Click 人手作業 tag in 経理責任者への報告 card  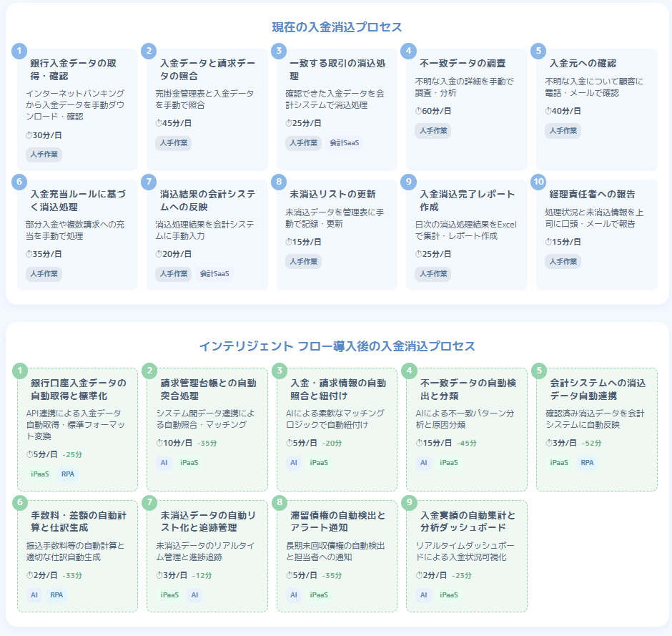(x=563, y=262)
